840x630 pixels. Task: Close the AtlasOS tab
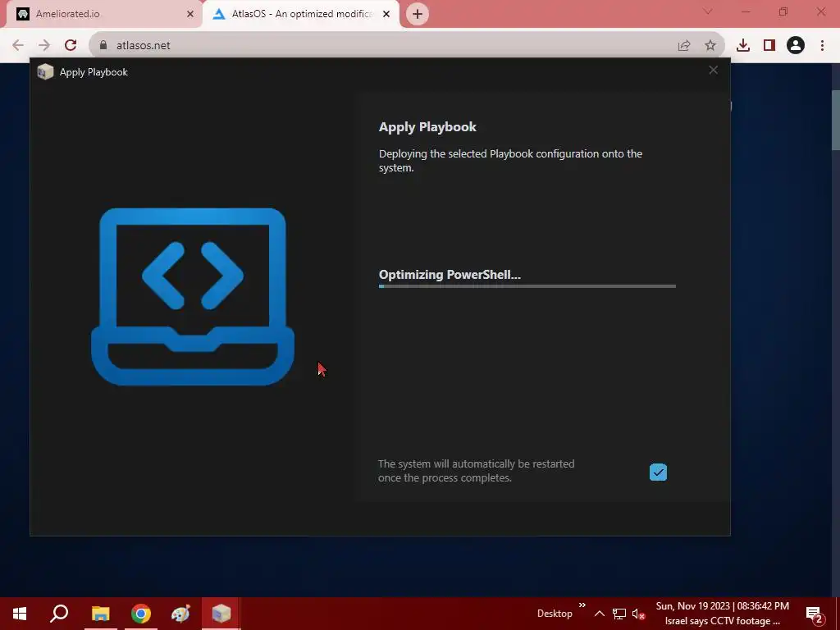pos(386,14)
